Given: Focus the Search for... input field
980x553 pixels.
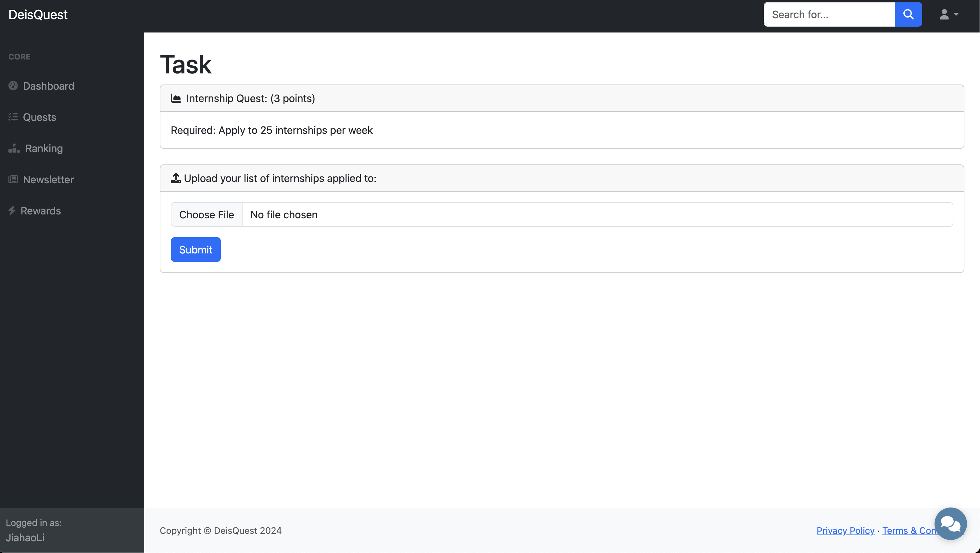Looking at the screenshot, I should point(829,15).
